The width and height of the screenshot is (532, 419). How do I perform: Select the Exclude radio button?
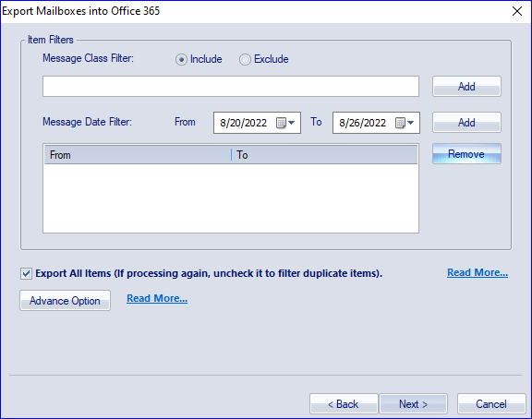point(245,60)
